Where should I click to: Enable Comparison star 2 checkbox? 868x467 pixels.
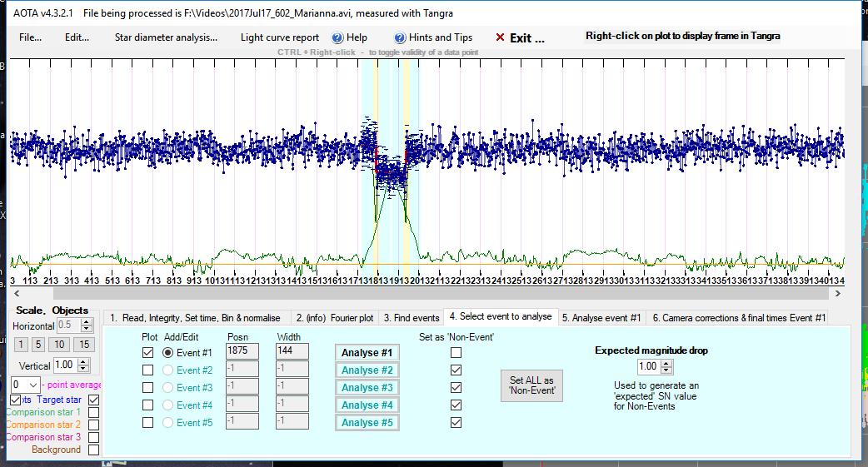93,425
